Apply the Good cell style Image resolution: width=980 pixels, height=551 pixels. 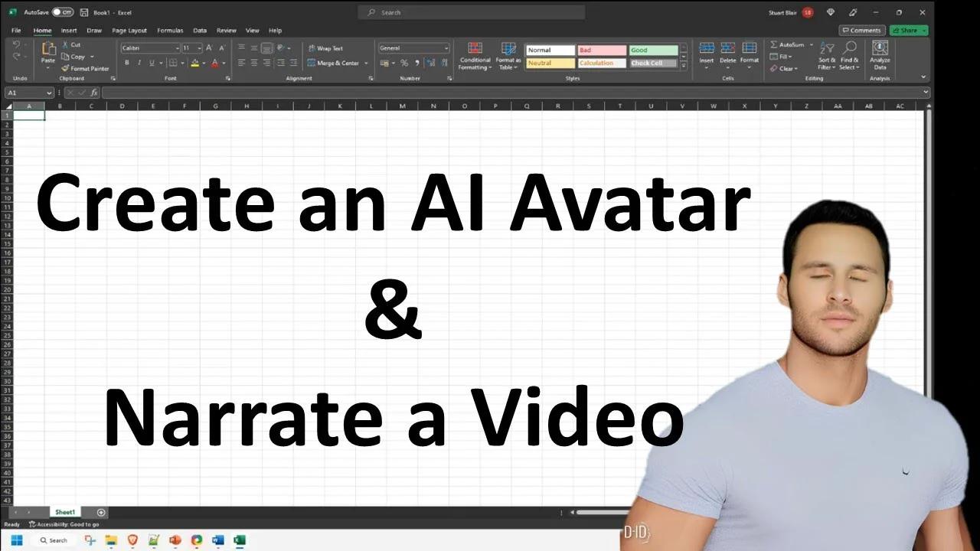click(x=652, y=49)
